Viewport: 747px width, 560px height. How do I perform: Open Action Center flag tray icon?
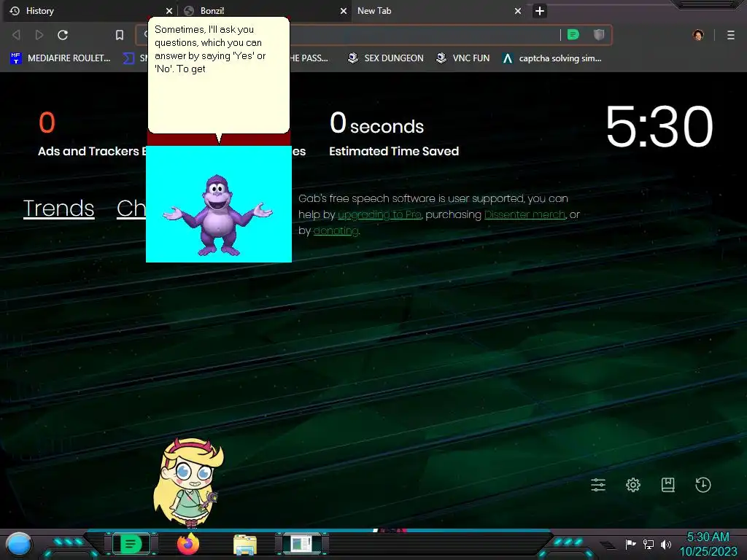[x=630, y=544]
